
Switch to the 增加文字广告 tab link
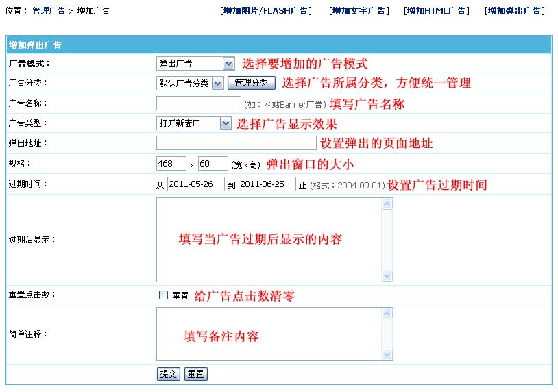359,11
